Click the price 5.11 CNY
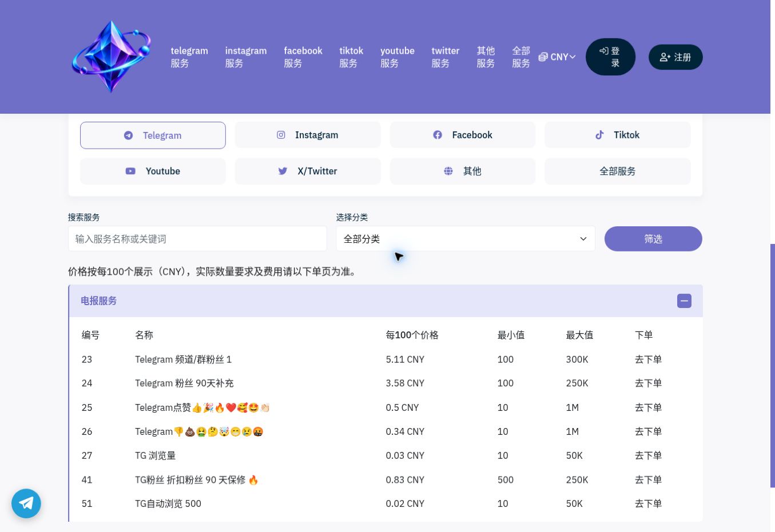 click(405, 359)
